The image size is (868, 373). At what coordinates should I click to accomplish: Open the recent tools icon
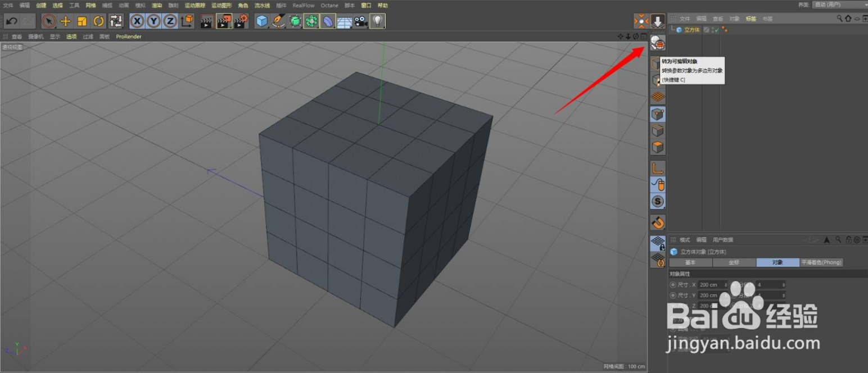tap(116, 21)
